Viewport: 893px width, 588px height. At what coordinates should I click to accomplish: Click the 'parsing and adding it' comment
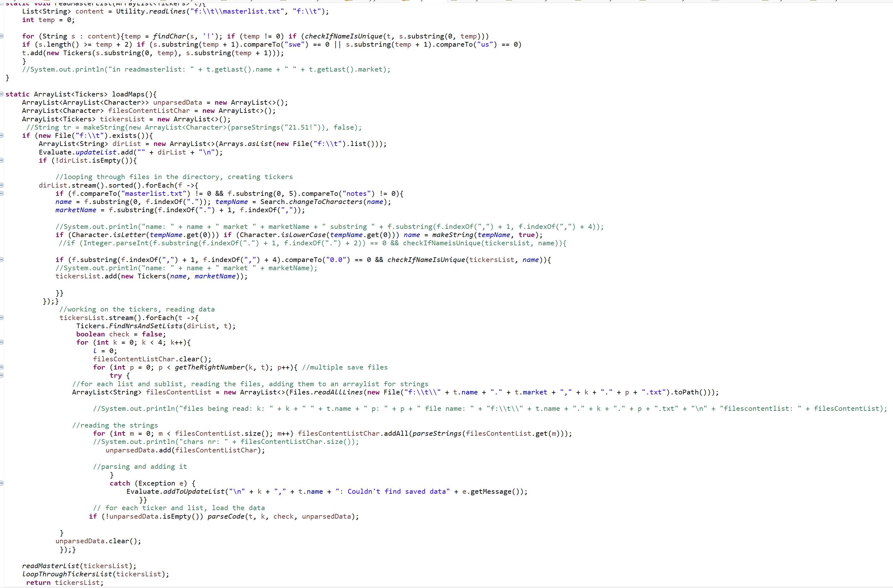click(x=140, y=466)
